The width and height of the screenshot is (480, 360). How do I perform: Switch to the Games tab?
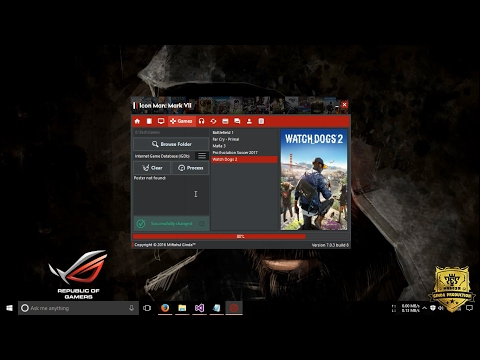181,121
